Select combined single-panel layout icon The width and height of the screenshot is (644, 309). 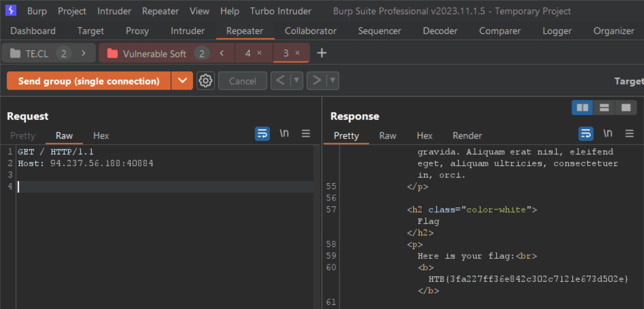click(626, 108)
